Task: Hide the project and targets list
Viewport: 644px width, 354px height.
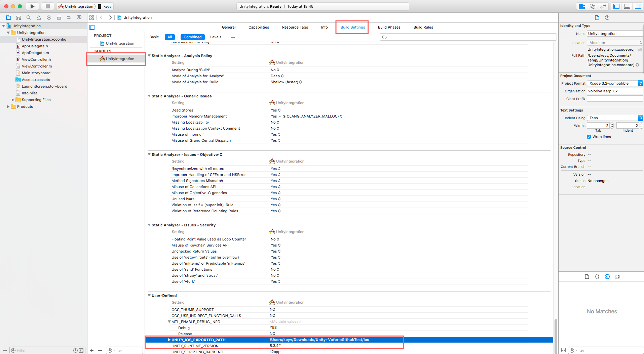Action: click(x=92, y=27)
